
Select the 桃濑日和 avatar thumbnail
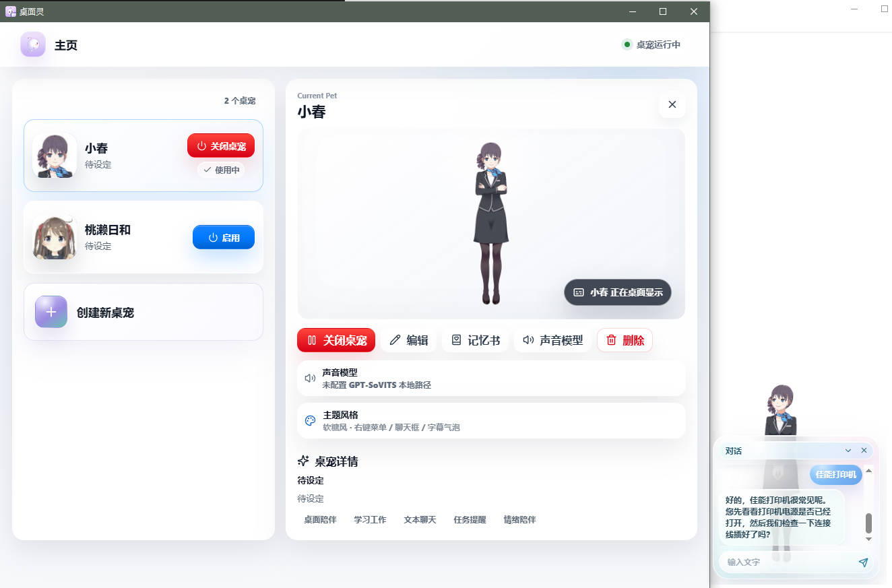click(x=54, y=237)
